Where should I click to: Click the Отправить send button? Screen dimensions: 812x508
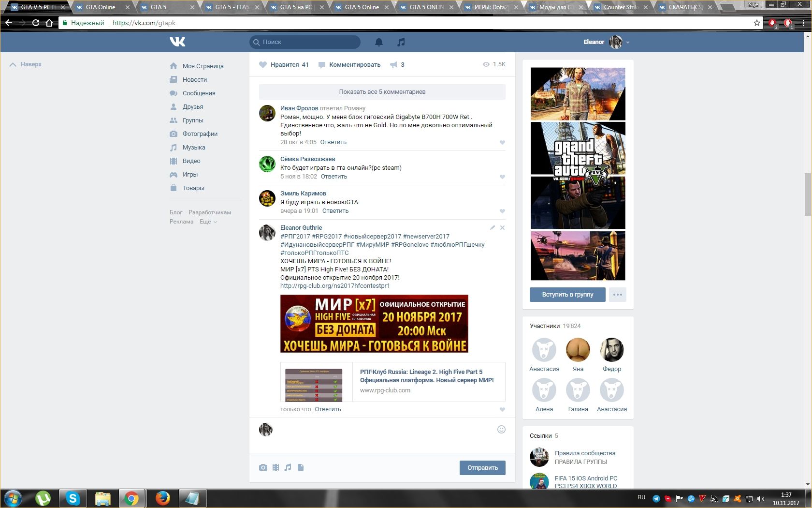click(x=482, y=467)
